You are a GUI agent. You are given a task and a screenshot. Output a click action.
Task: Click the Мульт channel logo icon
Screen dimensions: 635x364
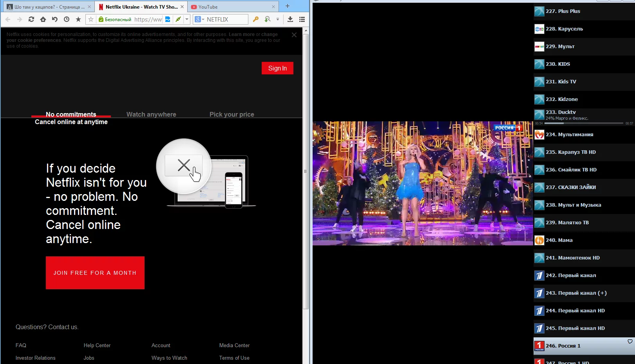[539, 46]
